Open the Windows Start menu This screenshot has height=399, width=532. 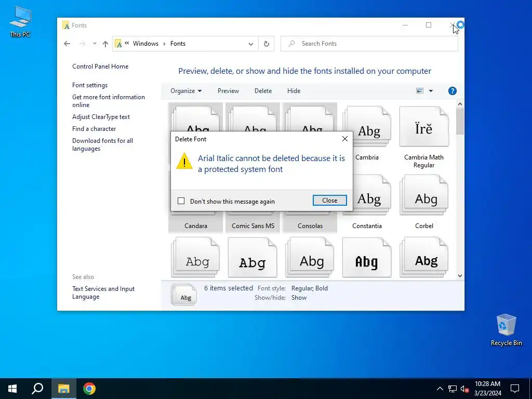click(x=12, y=389)
